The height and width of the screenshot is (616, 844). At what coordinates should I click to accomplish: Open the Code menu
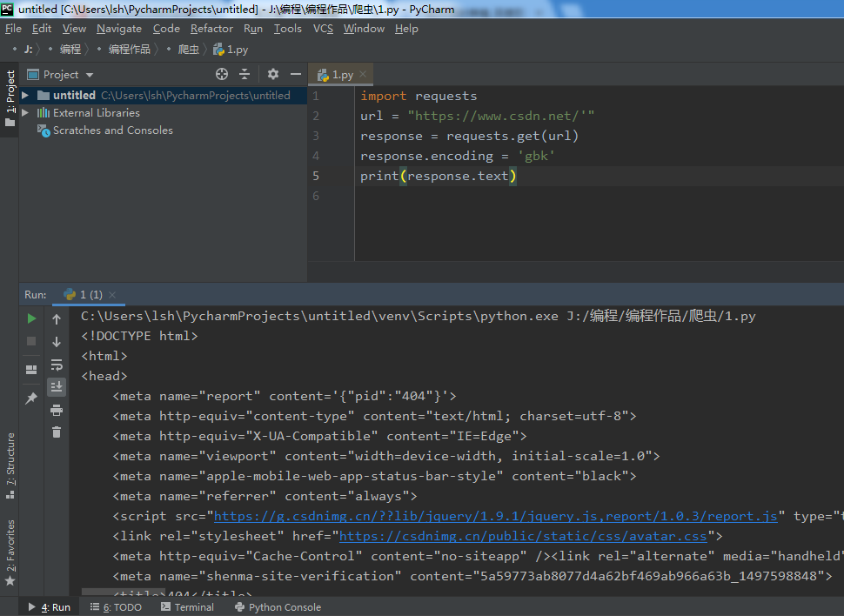click(x=166, y=29)
